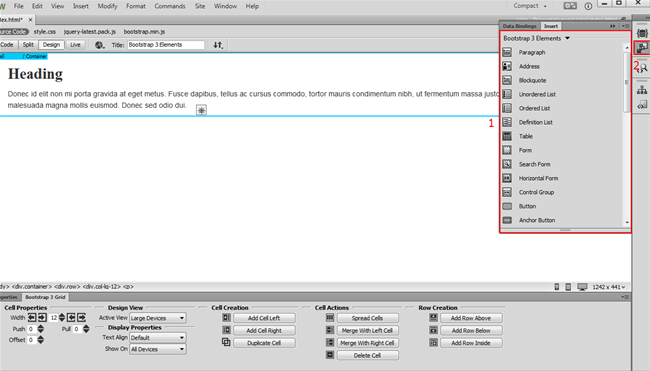Click the Merge With Left Cell icon
Image resolution: width=650 pixels, height=371 pixels.
tap(330, 330)
